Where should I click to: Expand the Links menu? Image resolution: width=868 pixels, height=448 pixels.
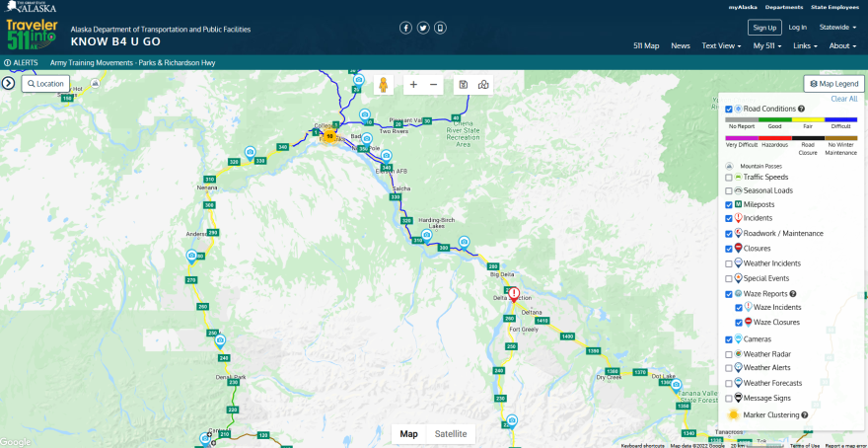pyautogui.click(x=806, y=46)
